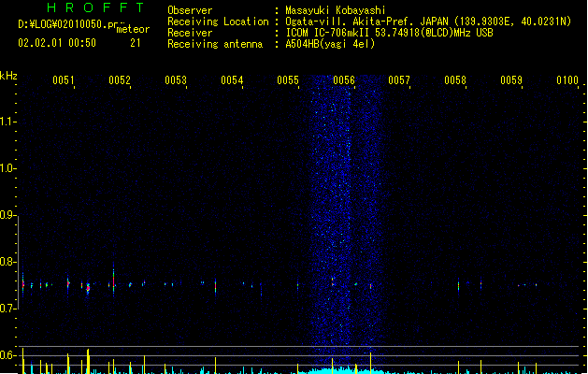Click the 0.8 kHz frequency tick label
588x374 pixels.
[7, 262]
